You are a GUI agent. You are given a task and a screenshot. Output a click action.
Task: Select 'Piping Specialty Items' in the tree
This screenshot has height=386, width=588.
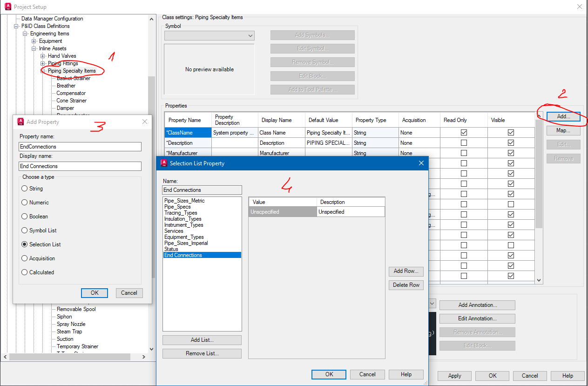[72, 70]
